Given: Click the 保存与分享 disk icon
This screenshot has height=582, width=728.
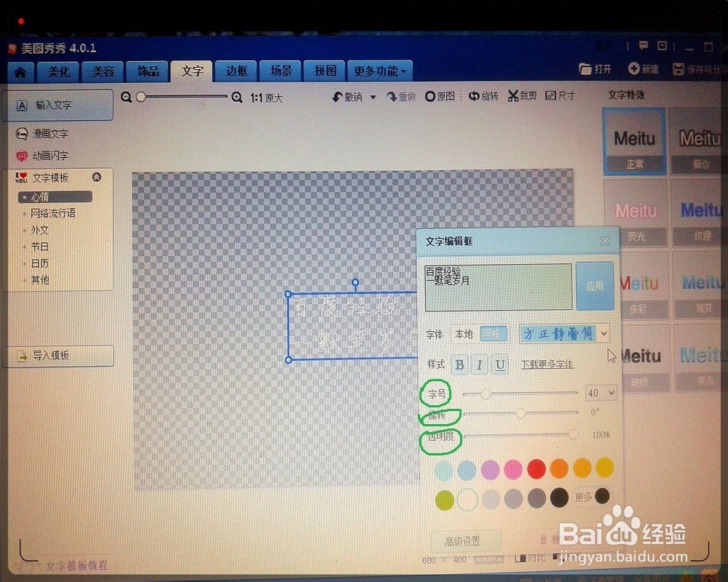Looking at the screenshot, I should [678, 70].
